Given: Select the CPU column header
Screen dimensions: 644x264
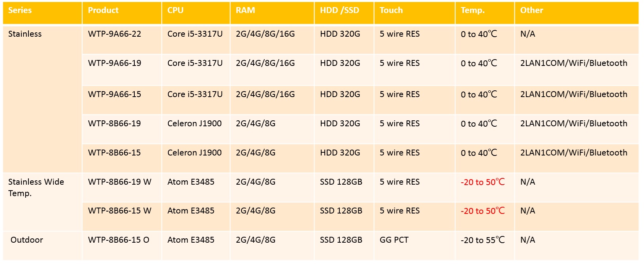Looking at the screenshot, I should coord(175,11).
